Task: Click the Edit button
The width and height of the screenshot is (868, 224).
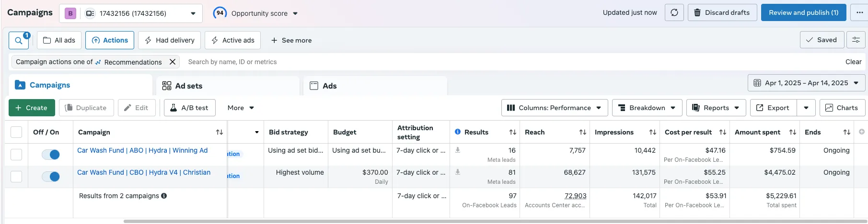Action: 137,108
